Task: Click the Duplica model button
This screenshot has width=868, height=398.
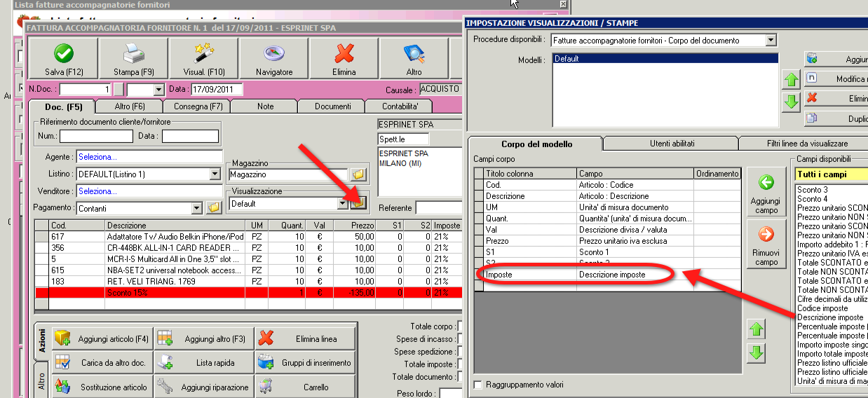Action: point(836,119)
